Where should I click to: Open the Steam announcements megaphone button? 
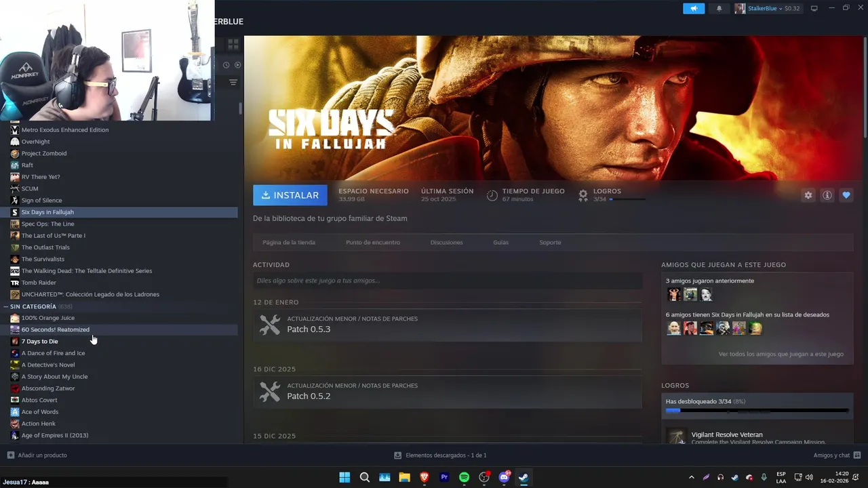point(693,8)
